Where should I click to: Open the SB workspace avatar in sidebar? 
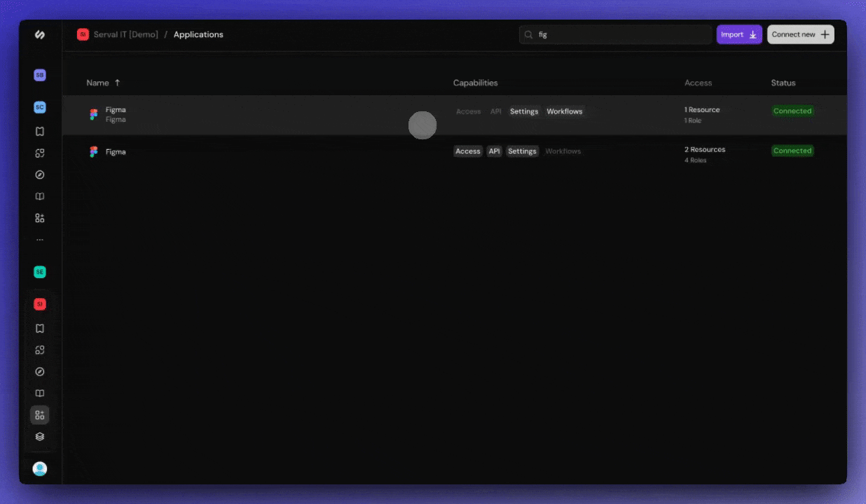point(39,75)
